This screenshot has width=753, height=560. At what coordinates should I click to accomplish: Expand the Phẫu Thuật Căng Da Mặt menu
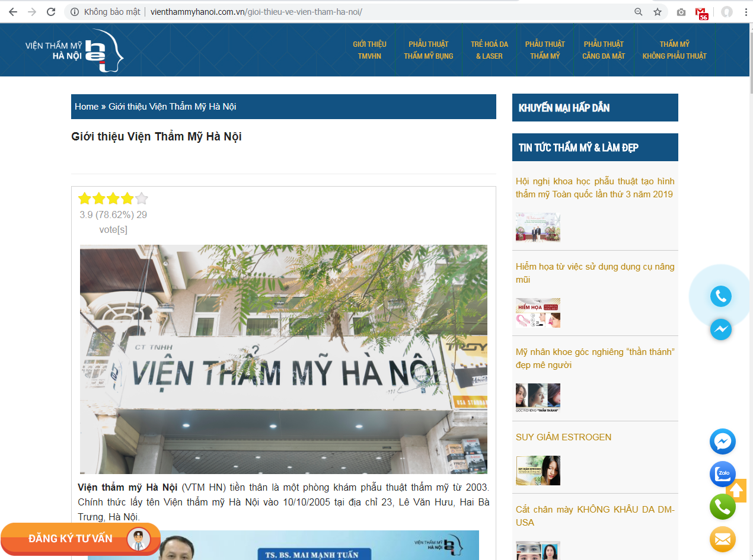point(604,50)
